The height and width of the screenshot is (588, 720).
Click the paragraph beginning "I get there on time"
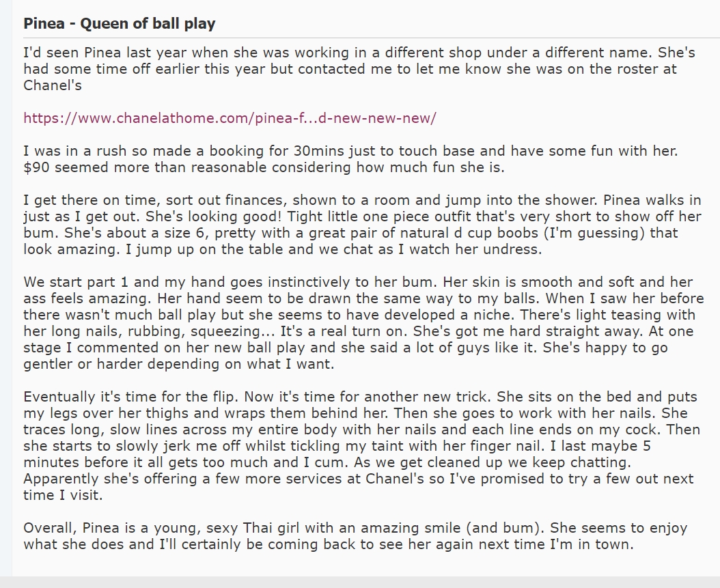tap(363, 225)
